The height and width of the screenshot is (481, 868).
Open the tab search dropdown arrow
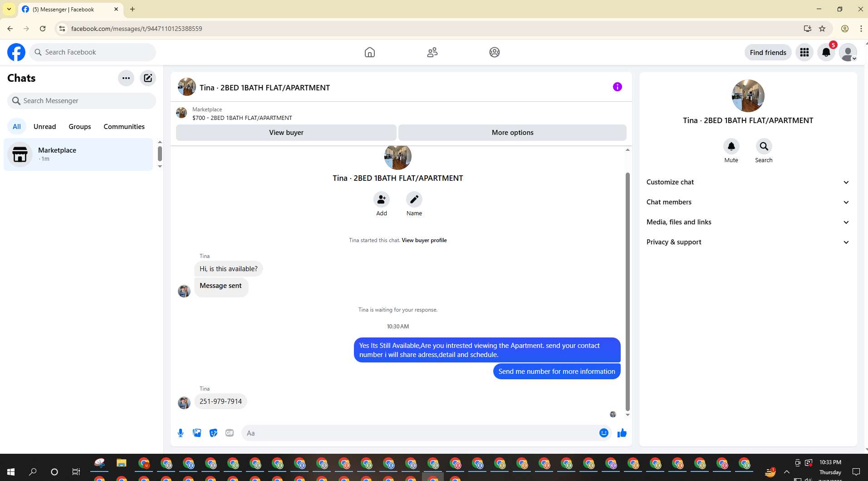click(x=9, y=9)
